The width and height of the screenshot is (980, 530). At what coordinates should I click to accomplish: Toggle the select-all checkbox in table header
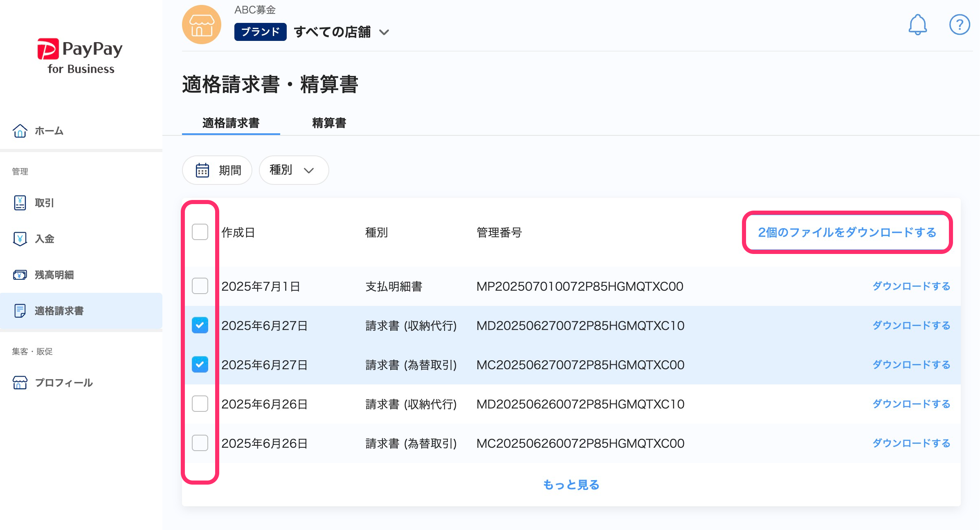tap(200, 232)
